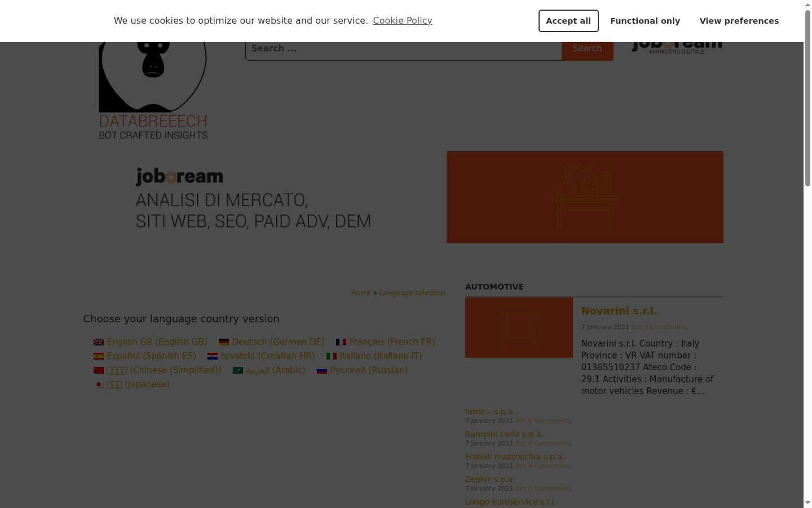Click the Russian flag icon

(x=322, y=370)
